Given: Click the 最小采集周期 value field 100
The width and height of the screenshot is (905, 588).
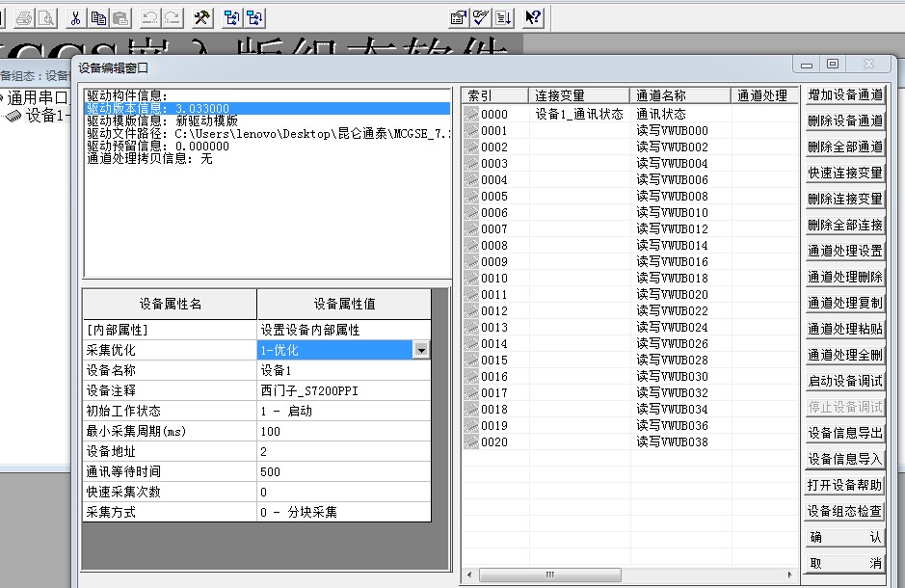Looking at the screenshot, I should 344,431.
